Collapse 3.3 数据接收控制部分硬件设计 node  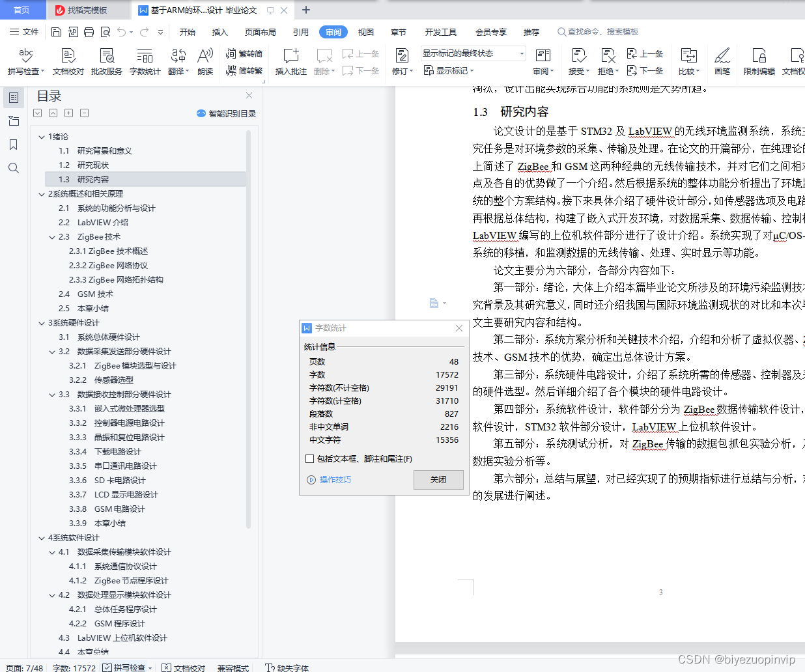(x=52, y=395)
